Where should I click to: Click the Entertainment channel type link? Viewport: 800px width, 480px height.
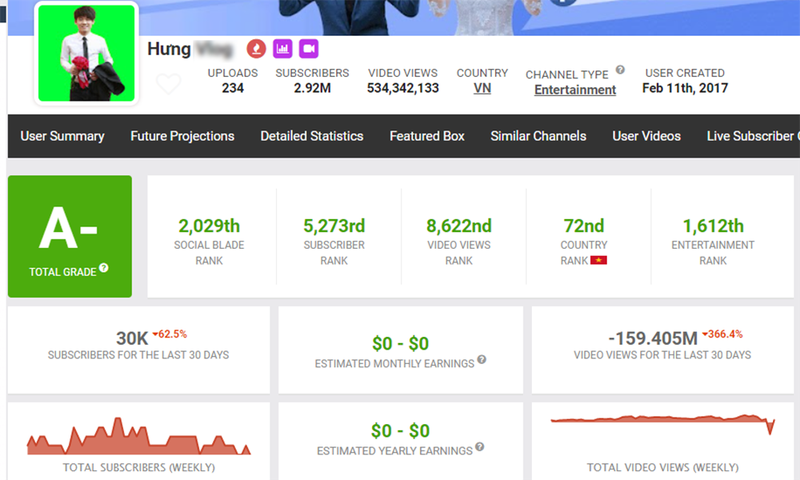pos(575,90)
